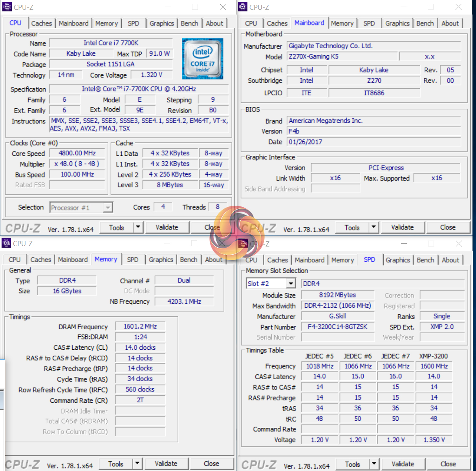Open the Tools dropdown arrow in the SPD window
476x471 pixels.
click(374, 464)
